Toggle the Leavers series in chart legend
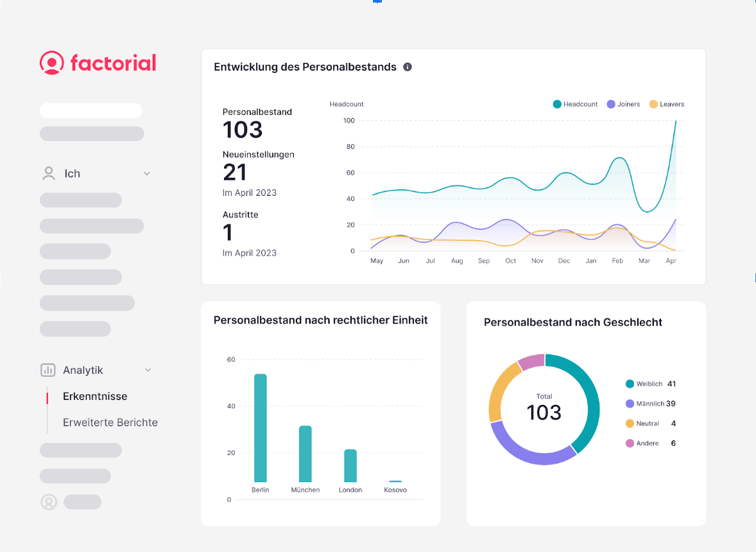This screenshot has height=552, width=756. click(667, 104)
